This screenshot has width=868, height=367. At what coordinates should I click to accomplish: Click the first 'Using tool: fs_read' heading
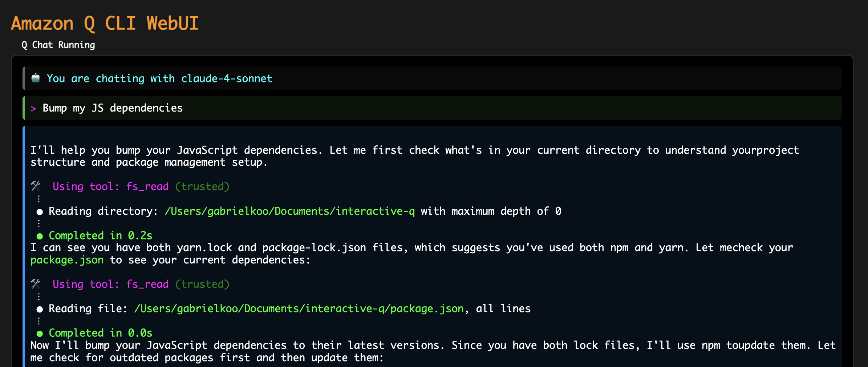point(110,186)
